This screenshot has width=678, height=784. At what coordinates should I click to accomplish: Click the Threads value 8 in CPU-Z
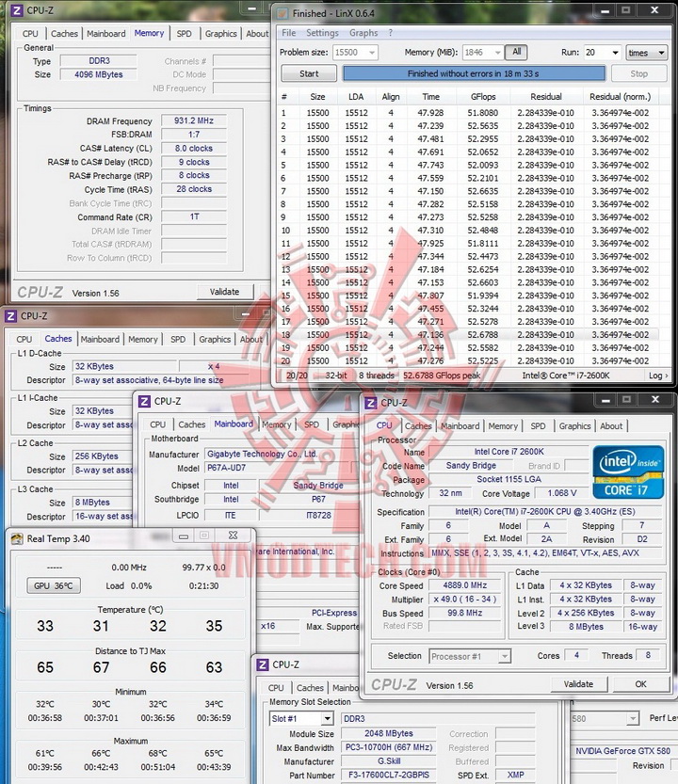tap(648, 655)
